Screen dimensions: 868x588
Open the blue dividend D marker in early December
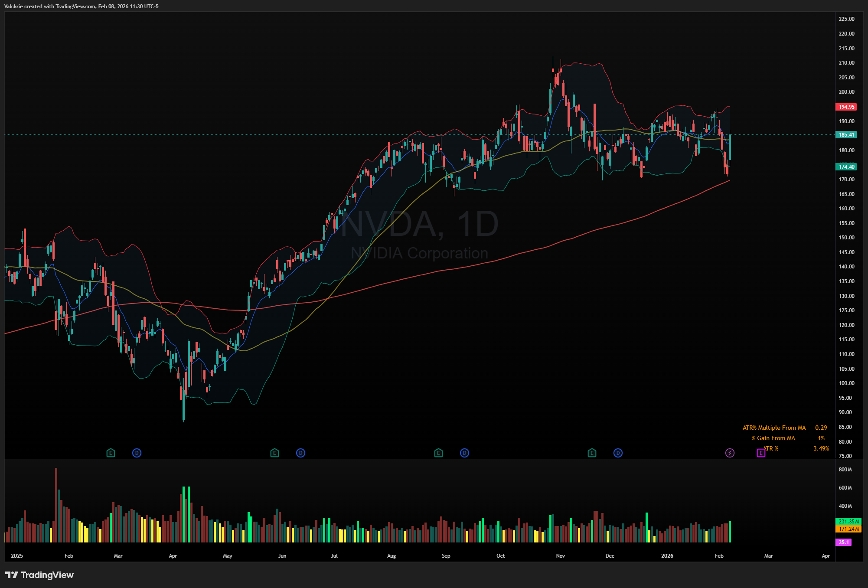point(618,453)
